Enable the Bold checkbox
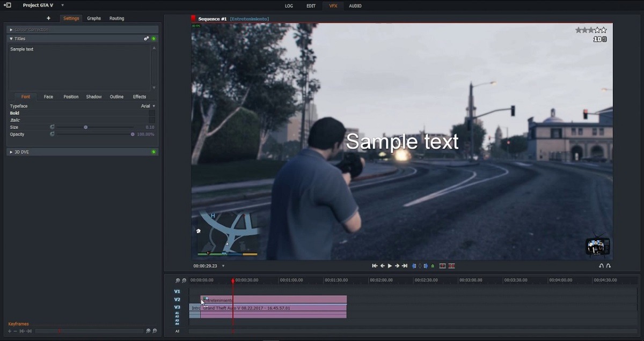This screenshot has width=644, height=341. point(152,113)
